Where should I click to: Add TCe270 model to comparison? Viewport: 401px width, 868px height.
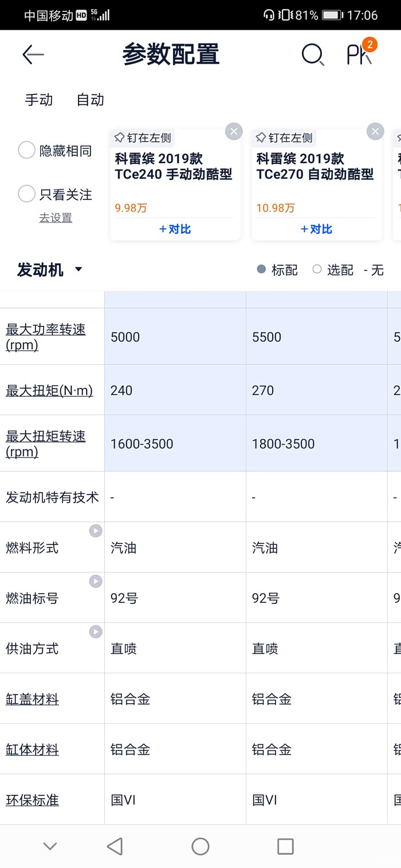[x=316, y=229]
